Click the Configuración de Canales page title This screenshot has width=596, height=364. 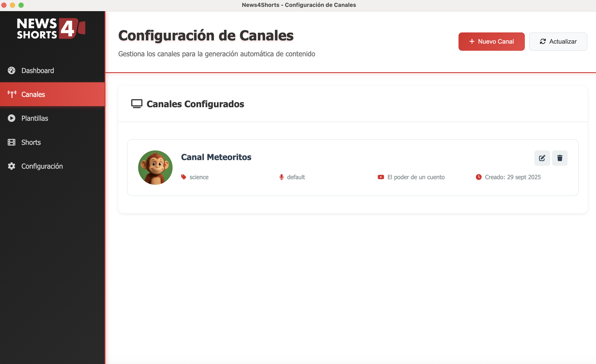click(206, 35)
